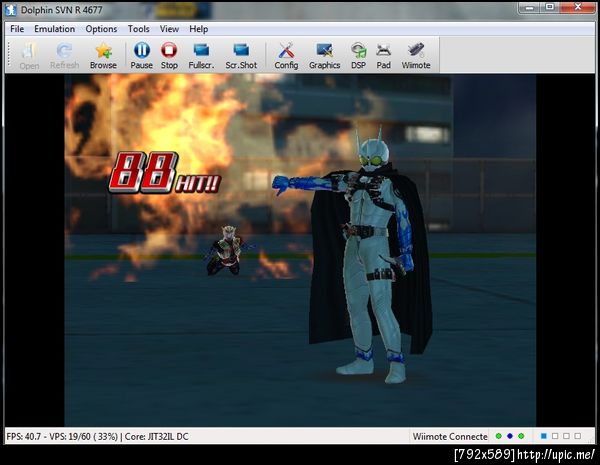This screenshot has height=465, width=600.
Task: Open the Browse for ISO directory tool
Action: [x=103, y=55]
